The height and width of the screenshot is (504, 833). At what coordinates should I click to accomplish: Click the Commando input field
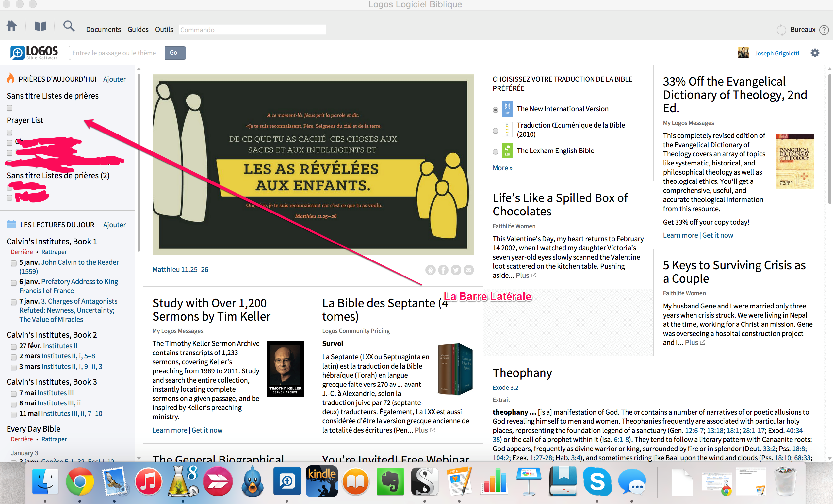pyautogui.click(x=252, y=30)
